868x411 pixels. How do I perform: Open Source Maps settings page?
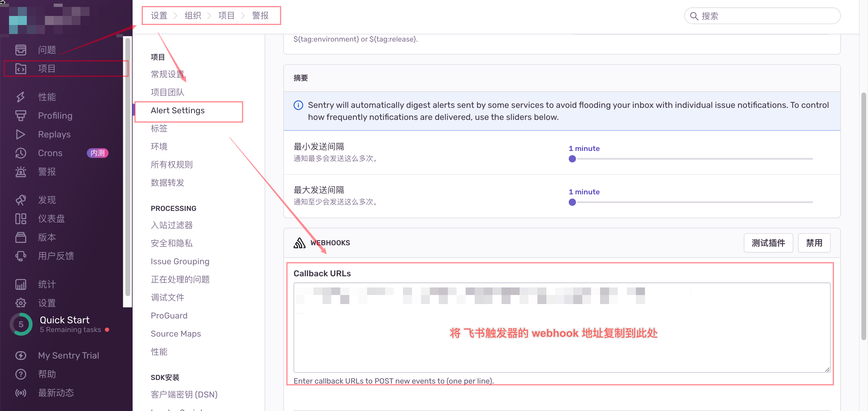pos(175,334)
